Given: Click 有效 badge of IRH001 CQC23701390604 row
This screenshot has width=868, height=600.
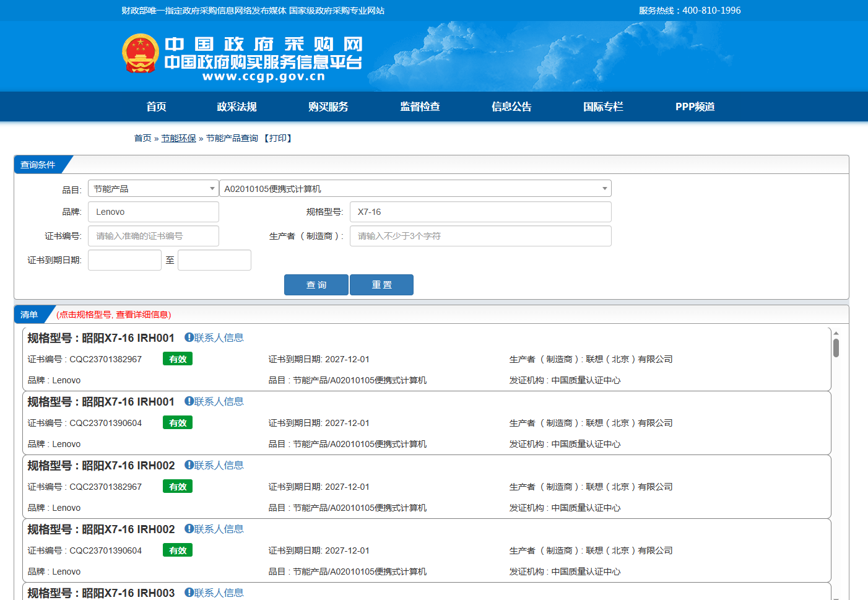Looking at the screenshot, I should coord(178,423).
